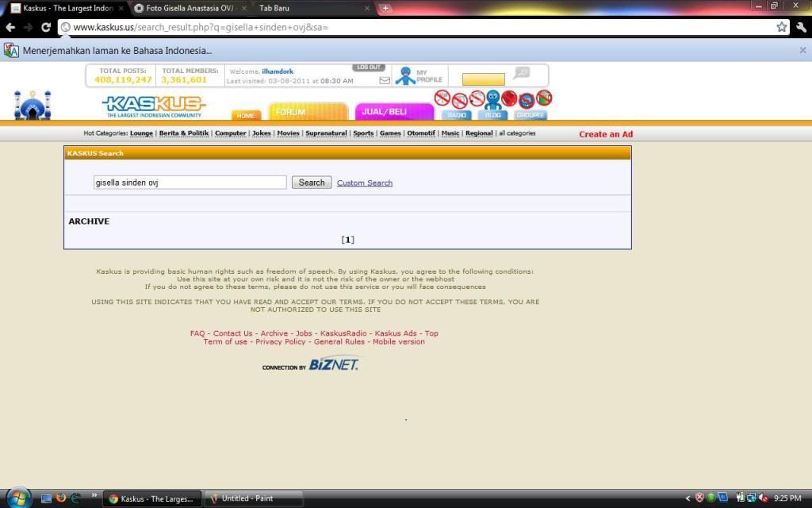Show hidden system tray icons
This screenshot has height=508, width=812.
pyautogui.click(x=688, y=498)
